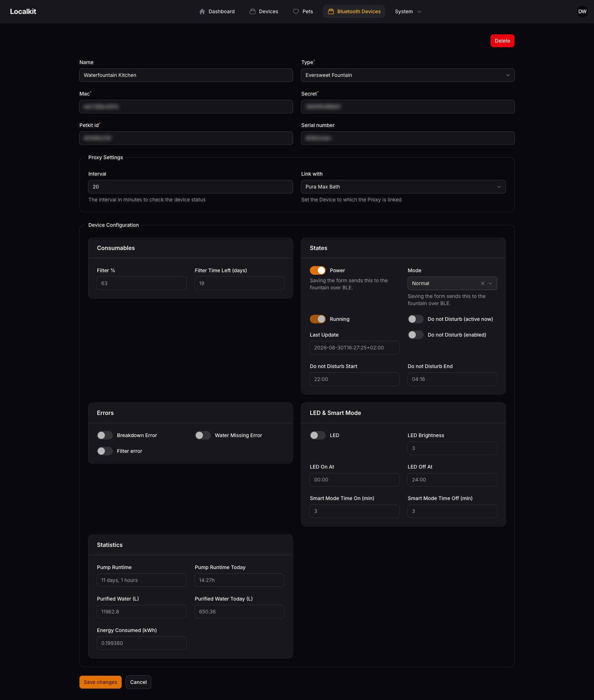Viewport: 594px width, 700px height.
Task: Toggle Do not Disturb (enabled)
Action: [416, 335]
